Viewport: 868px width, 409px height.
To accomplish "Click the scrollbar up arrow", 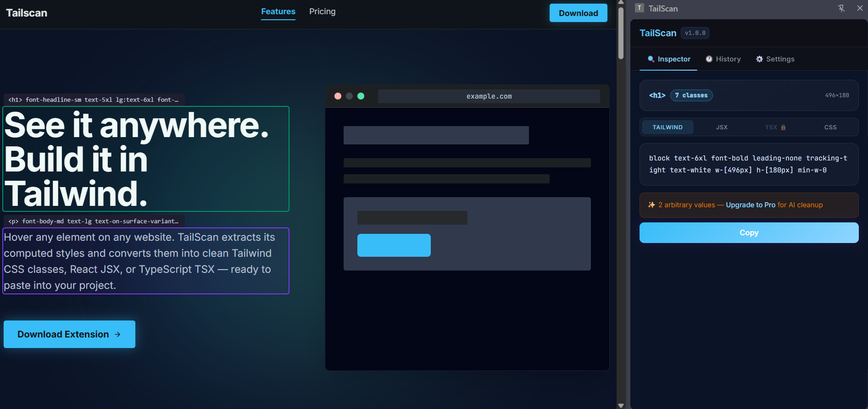I will pyautogui.click(x=621, y=2).
